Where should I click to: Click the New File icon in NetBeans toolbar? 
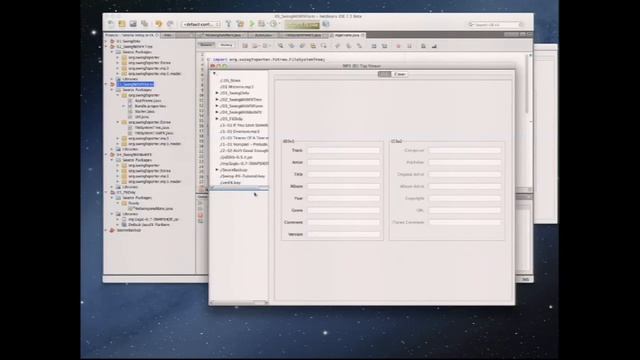coord(111,24)
